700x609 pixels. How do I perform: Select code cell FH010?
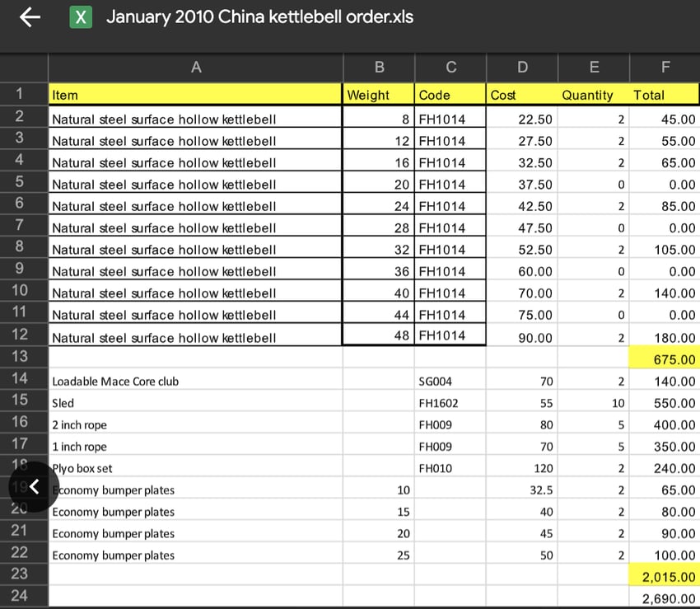click(x=450, y=466)
